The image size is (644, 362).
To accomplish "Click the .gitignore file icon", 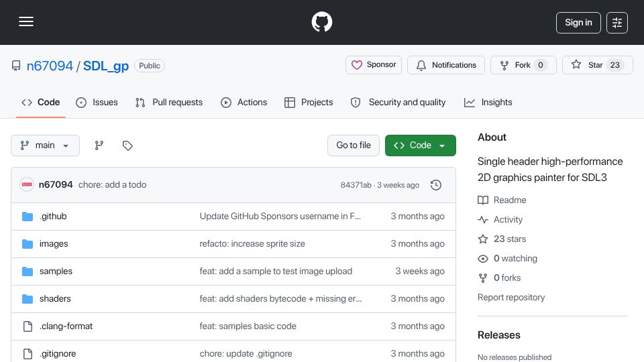I will tap(28, 354).
